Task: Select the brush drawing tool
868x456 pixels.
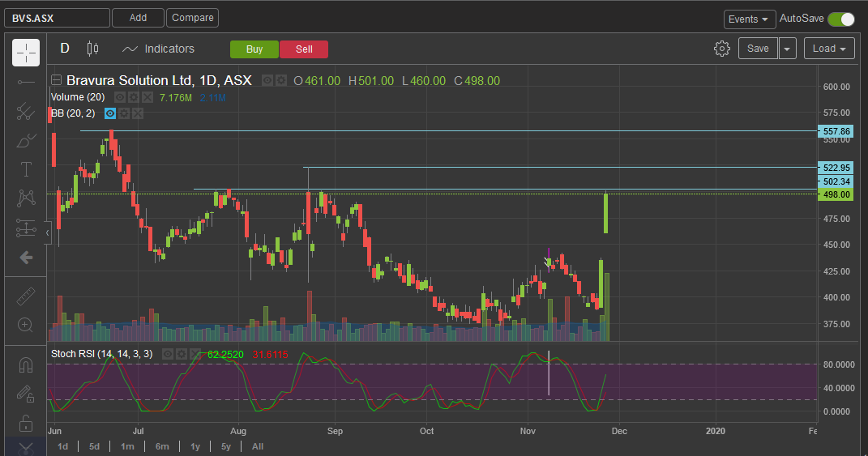Action: click(26, 141)
